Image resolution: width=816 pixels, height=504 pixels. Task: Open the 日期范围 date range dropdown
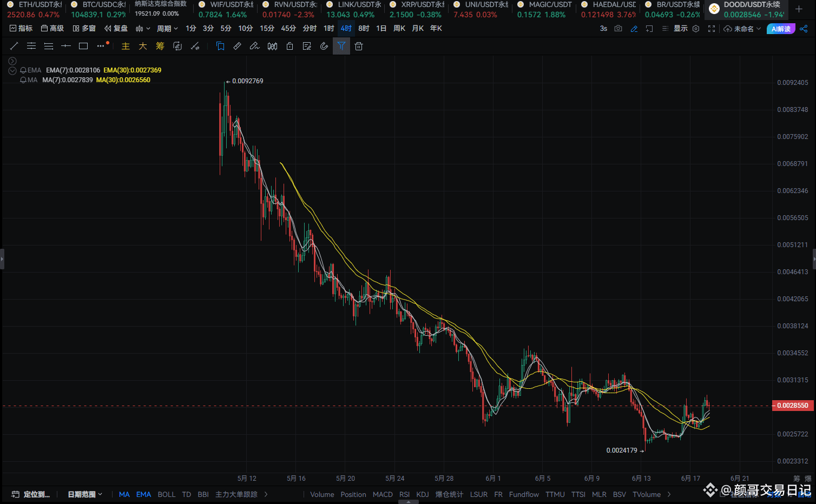pyautogui.click(x=85, y=494)
